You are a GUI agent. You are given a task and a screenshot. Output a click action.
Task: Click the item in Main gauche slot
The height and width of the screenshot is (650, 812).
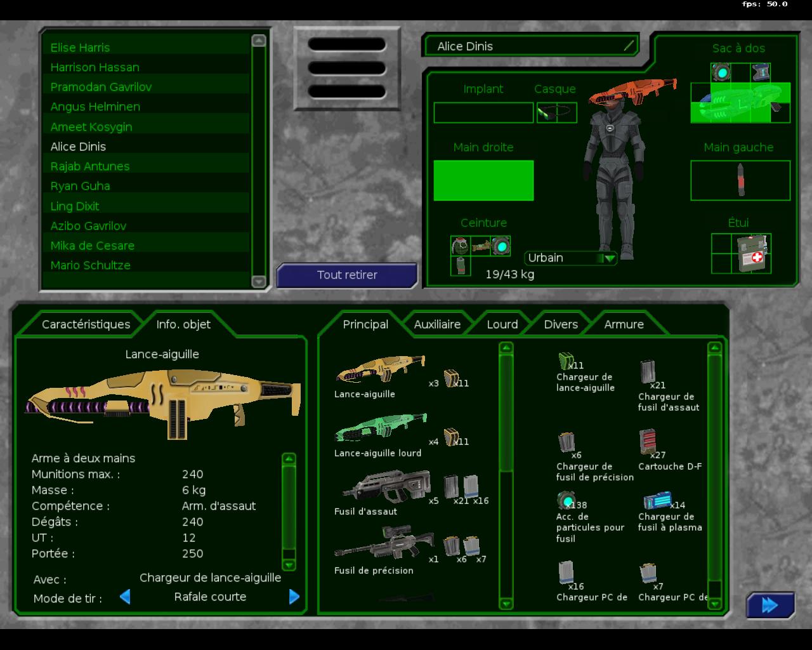click(x=740, y=180)
